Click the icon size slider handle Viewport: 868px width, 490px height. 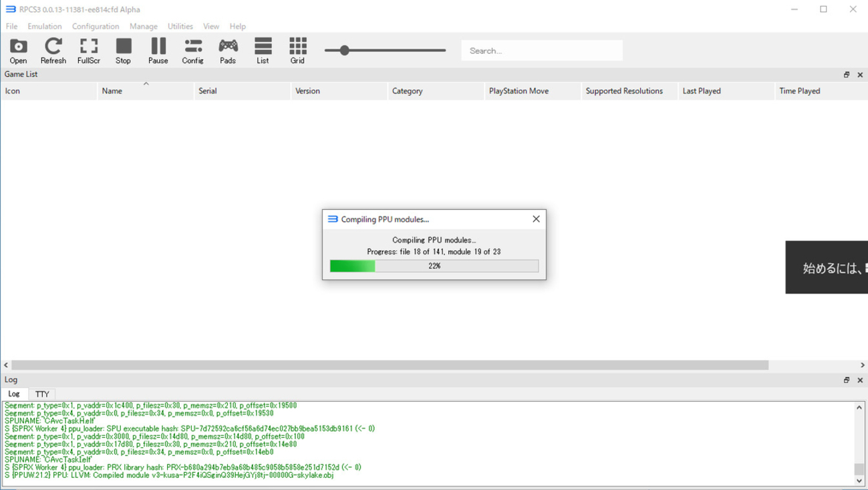coord(344,50)
